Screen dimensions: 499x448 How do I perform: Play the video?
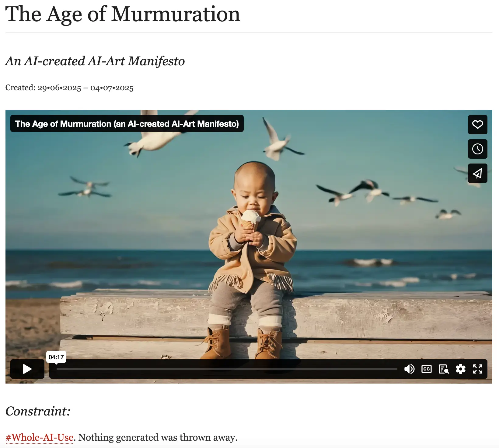click(27, 369)
